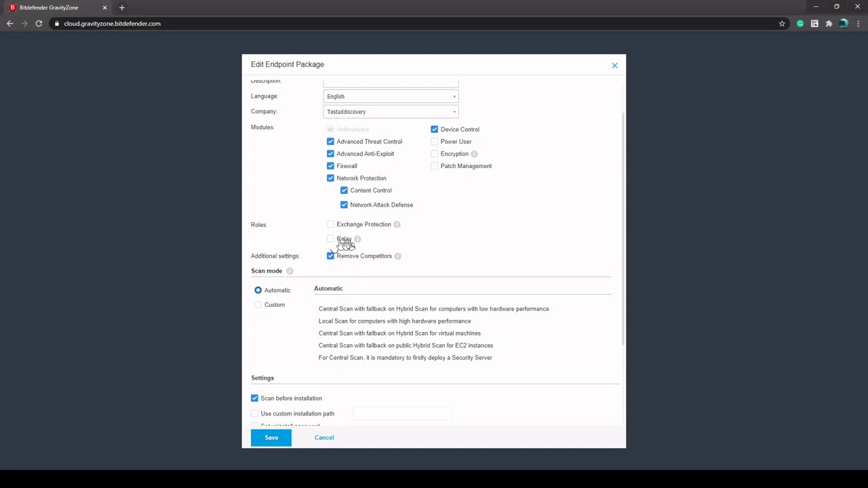Save the endpoint package
The height and width of the screenshot is (488, 868).
point(271,437)
